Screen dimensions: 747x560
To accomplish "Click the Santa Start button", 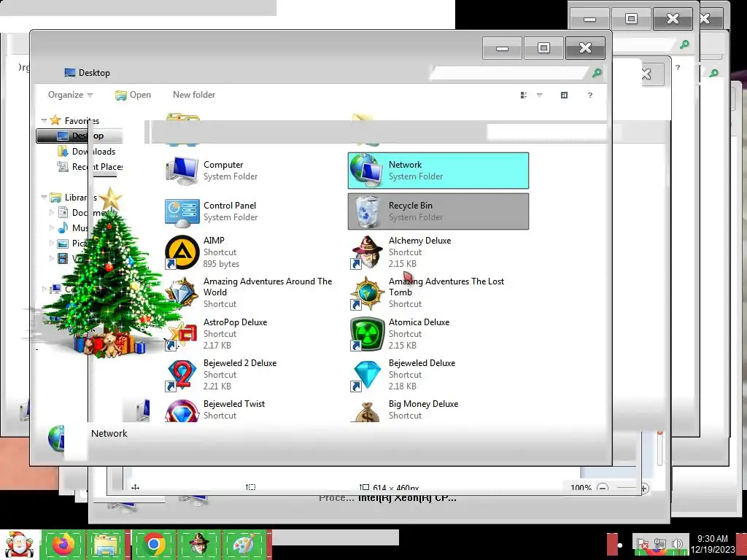I will (19, 544).
